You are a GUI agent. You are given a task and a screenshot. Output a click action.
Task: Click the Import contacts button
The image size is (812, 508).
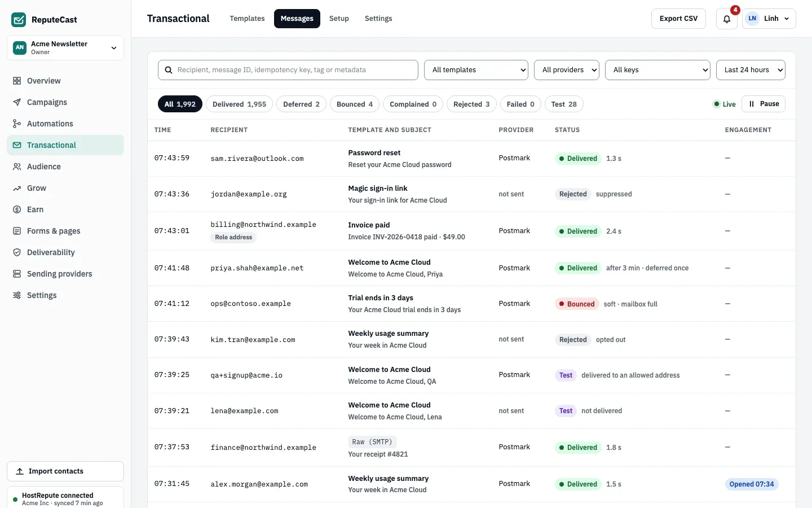pos(65,471)
